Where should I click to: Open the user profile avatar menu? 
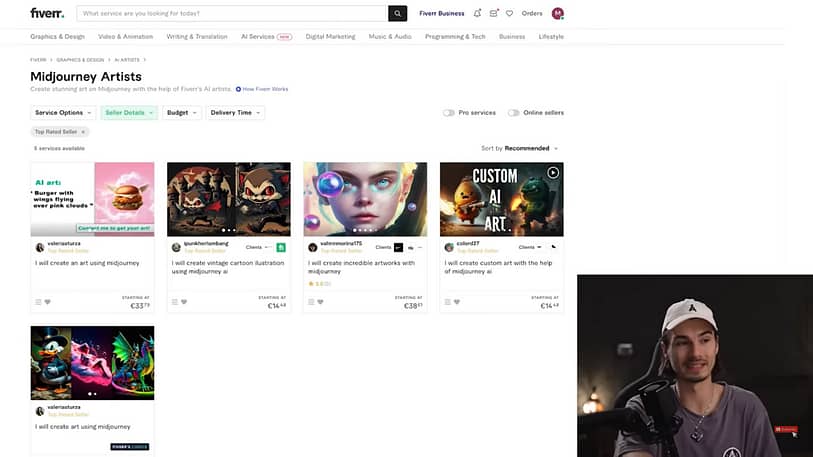coord(557,13)
